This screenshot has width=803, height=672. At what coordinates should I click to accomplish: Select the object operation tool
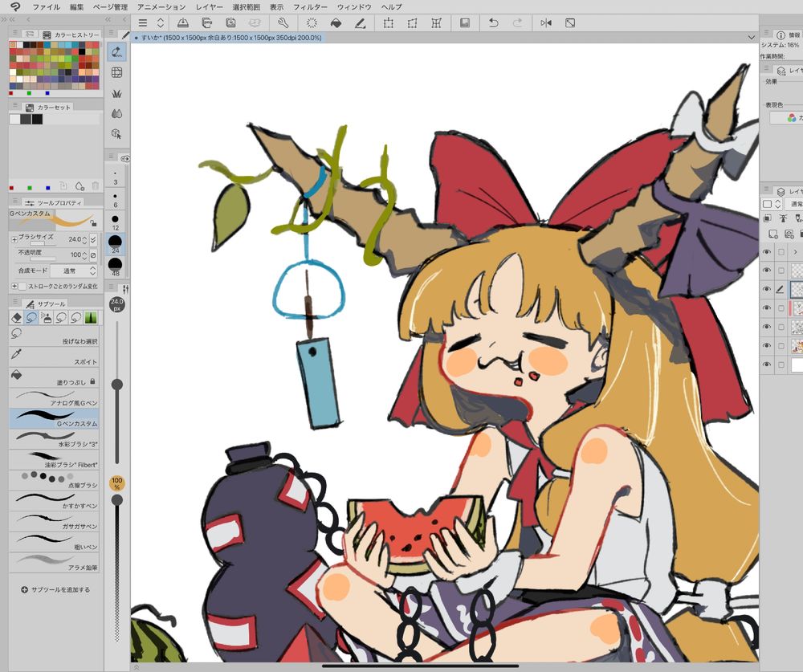click(116, 134)
